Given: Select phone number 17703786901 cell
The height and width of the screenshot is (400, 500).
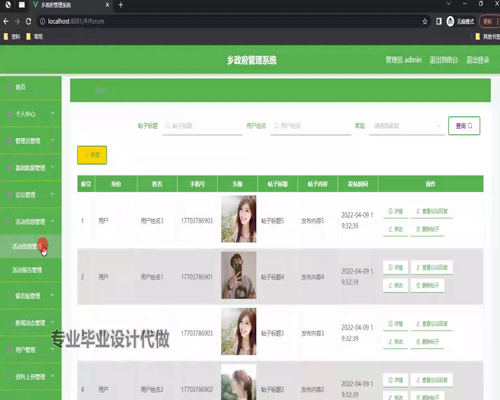Looking at the screenshot, I should [x=197, y=277].
